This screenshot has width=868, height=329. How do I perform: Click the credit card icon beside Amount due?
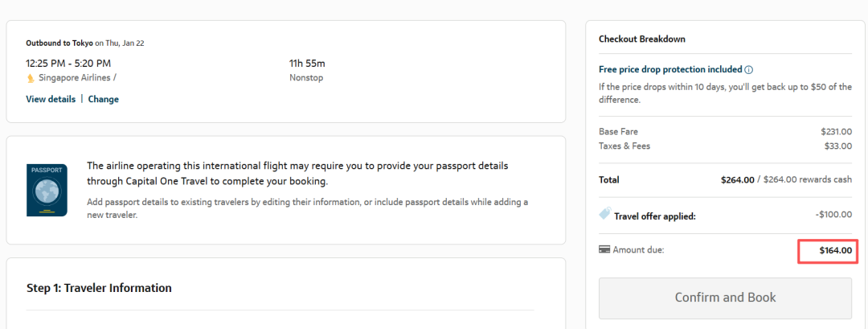tap(604, 250)
